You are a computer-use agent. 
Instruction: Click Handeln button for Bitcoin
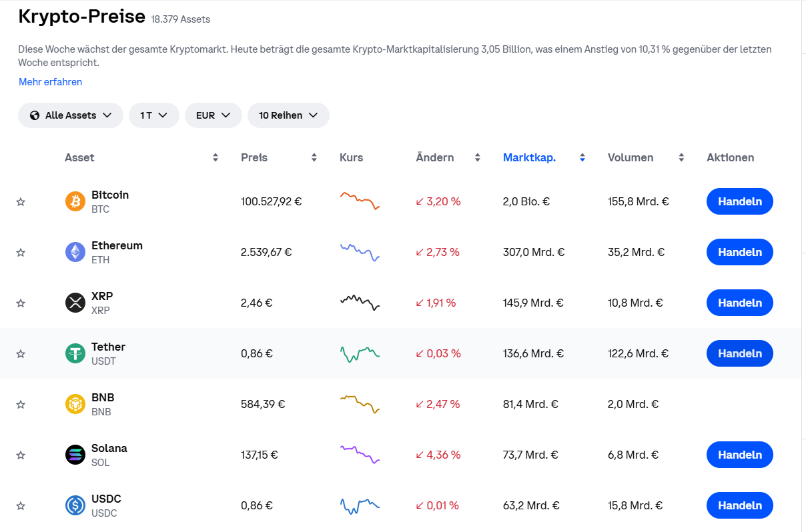coord(740,201)
